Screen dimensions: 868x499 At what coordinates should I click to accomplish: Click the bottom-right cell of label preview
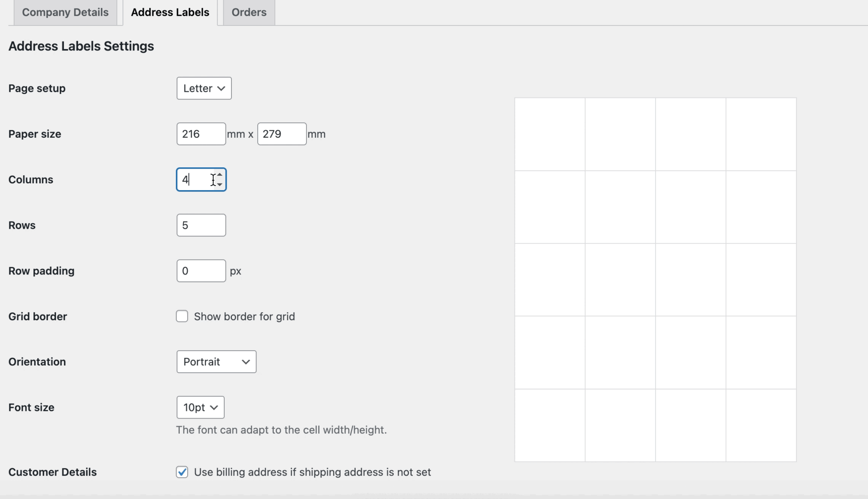(760, 425)
